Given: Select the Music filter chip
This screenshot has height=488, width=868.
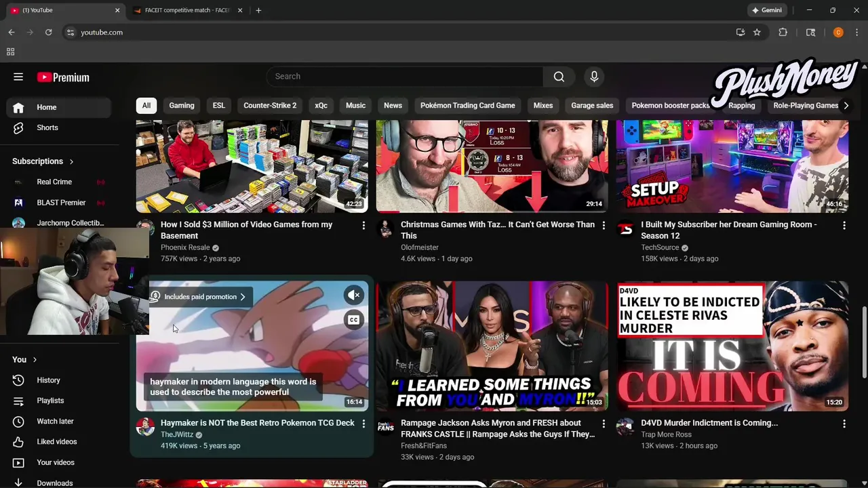Looking at the screenshot, I should click(355, 105).
